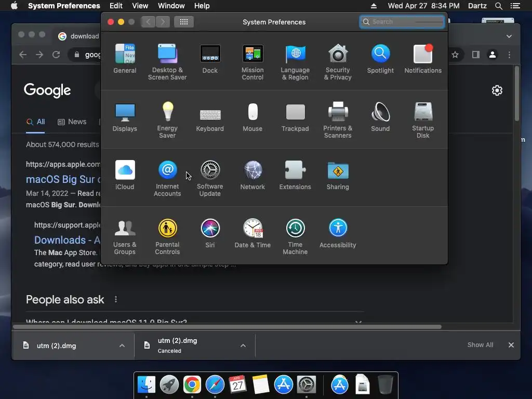Open Trackpad preferences pane
Viewport: 532px width, 399px height.
295,117
